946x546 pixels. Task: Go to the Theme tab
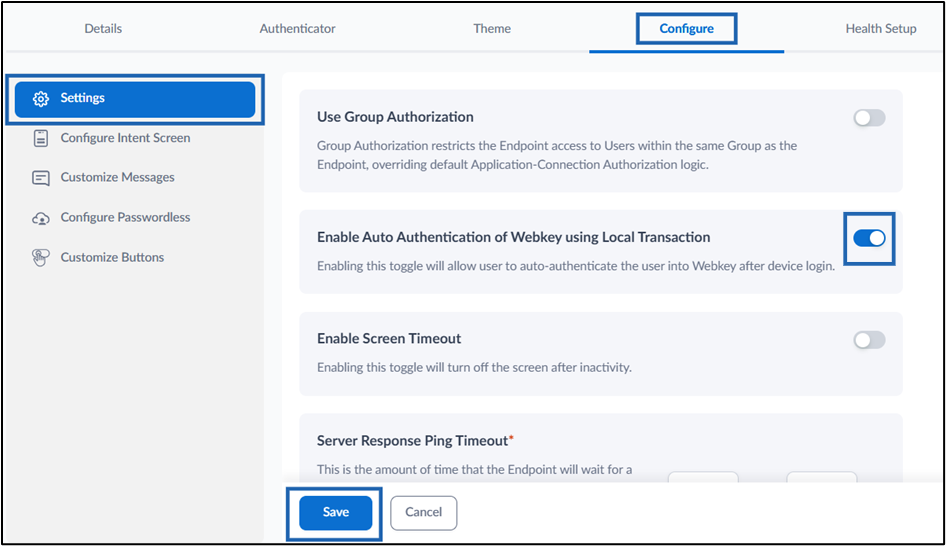click(x=492, y=28)
